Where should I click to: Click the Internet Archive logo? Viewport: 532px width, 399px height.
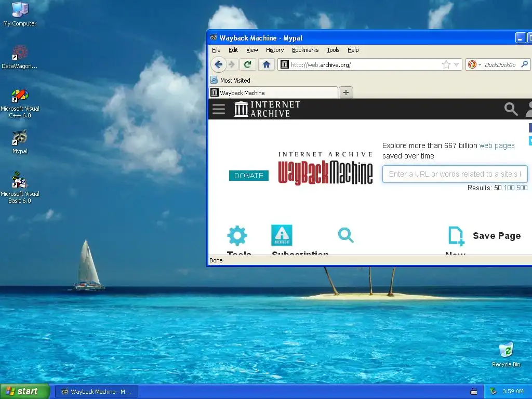pos(267,109)
